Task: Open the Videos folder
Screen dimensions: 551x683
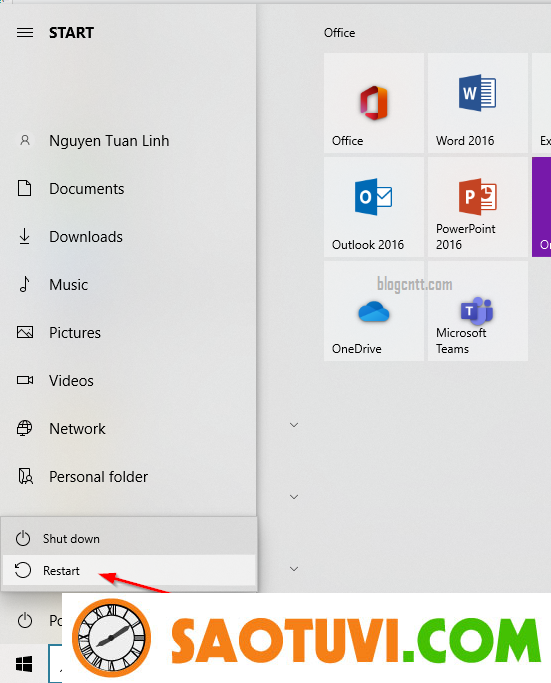Action: (x=128, y=380)
